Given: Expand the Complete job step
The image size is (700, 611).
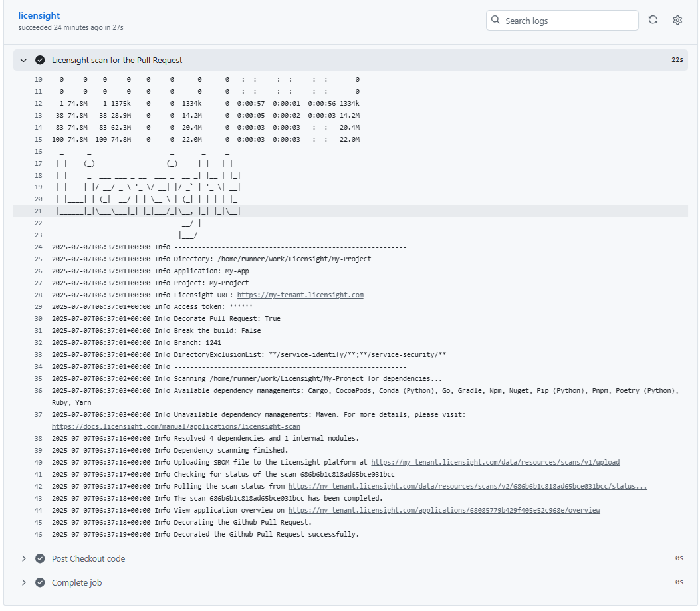Looking at the screenshot, I should [x=23, y=582].
